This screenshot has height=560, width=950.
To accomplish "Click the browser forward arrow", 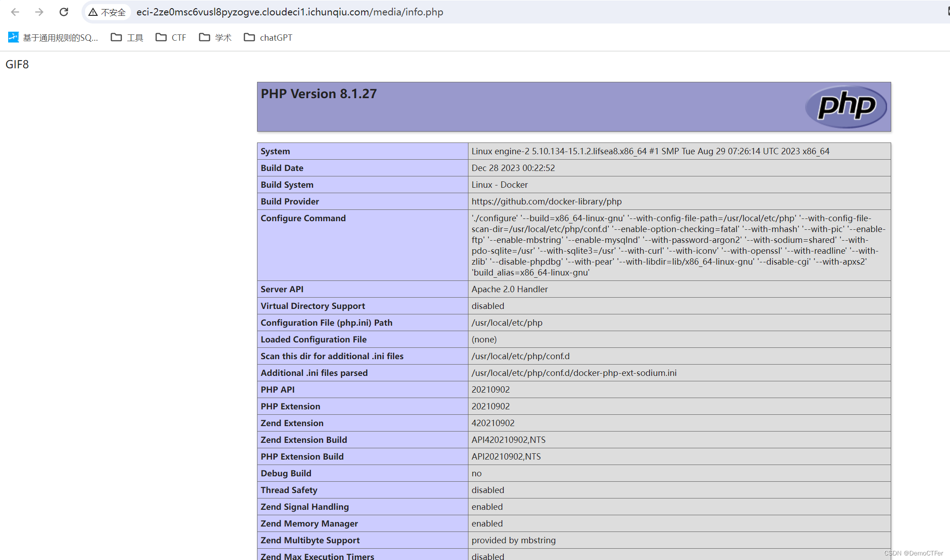I will 39,12.
